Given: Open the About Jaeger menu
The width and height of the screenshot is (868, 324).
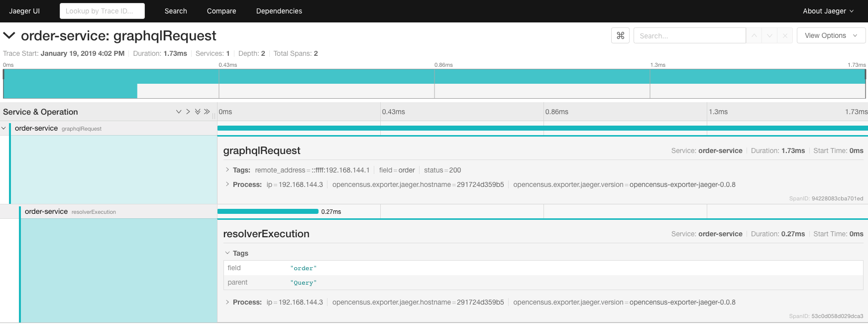Looking at the screenshot, I should tap(828, 11).
